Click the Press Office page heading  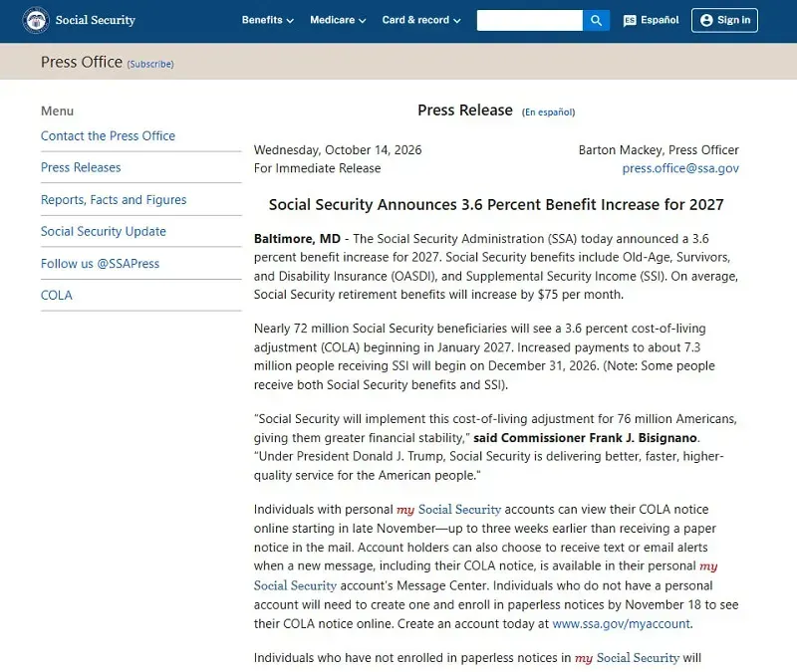82,62
